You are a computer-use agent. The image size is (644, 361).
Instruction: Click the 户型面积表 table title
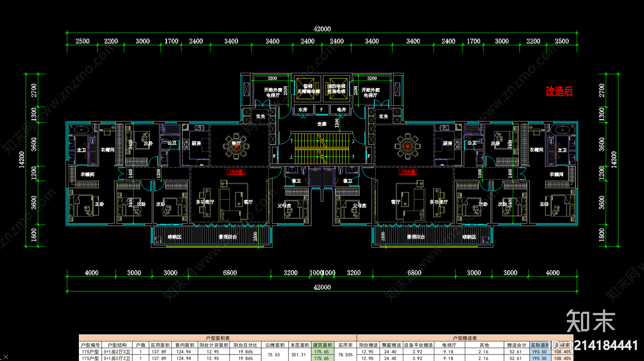click(x=218, y=338)
